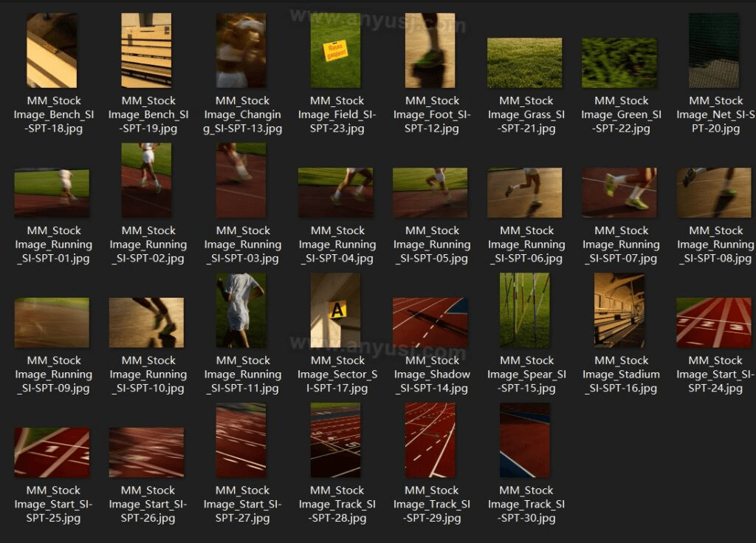Click the Spear_SI-SPT-15.jpg thumbnail
The image size is (756, 543).
click(x=524, y=310)
